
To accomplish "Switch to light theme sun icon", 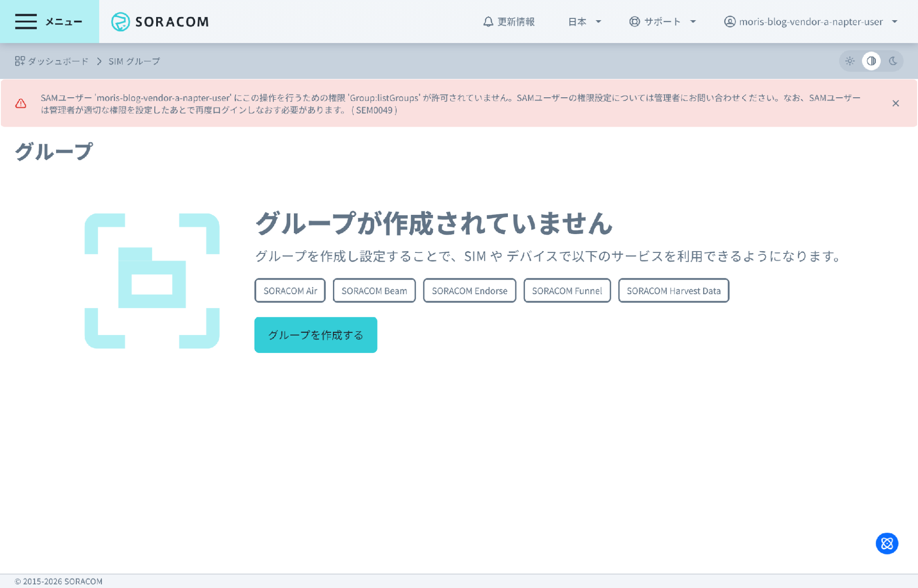I will tap(850, 61).
